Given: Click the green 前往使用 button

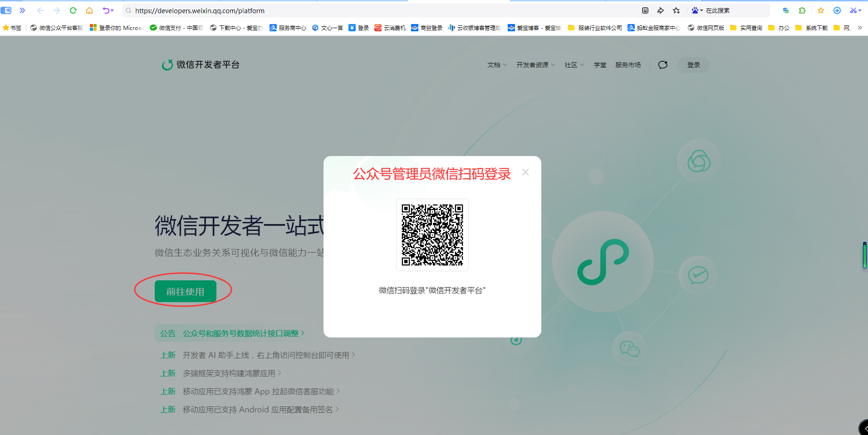Looking at the screenshot, I should (185, 291).
